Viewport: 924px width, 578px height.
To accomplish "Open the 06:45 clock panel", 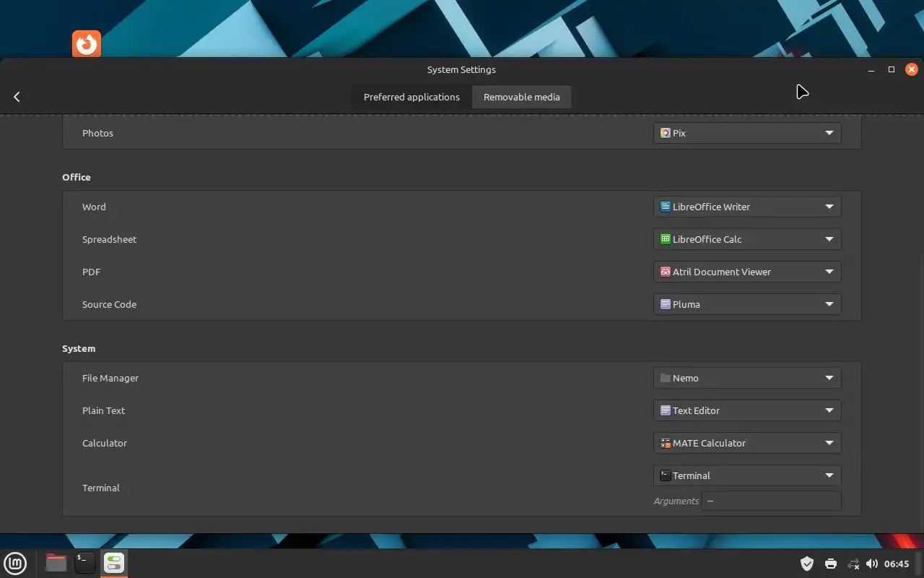I will (897, 564).
